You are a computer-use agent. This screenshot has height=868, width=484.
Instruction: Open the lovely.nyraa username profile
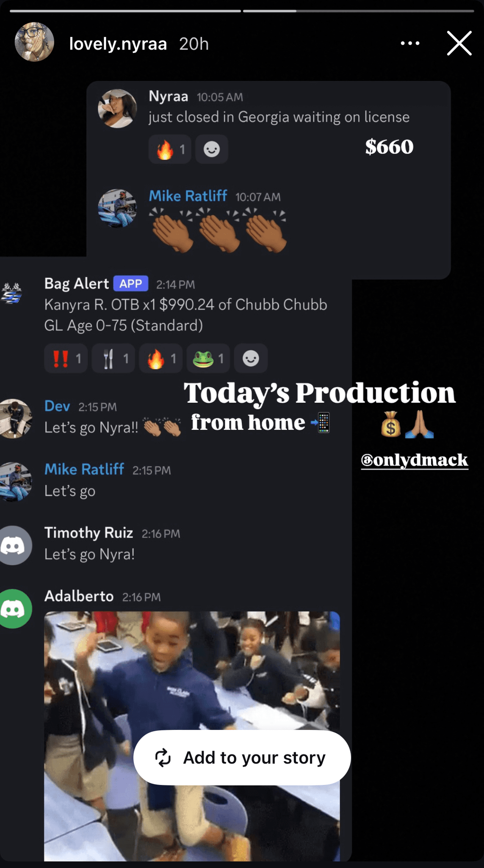[x=118, y=44]
